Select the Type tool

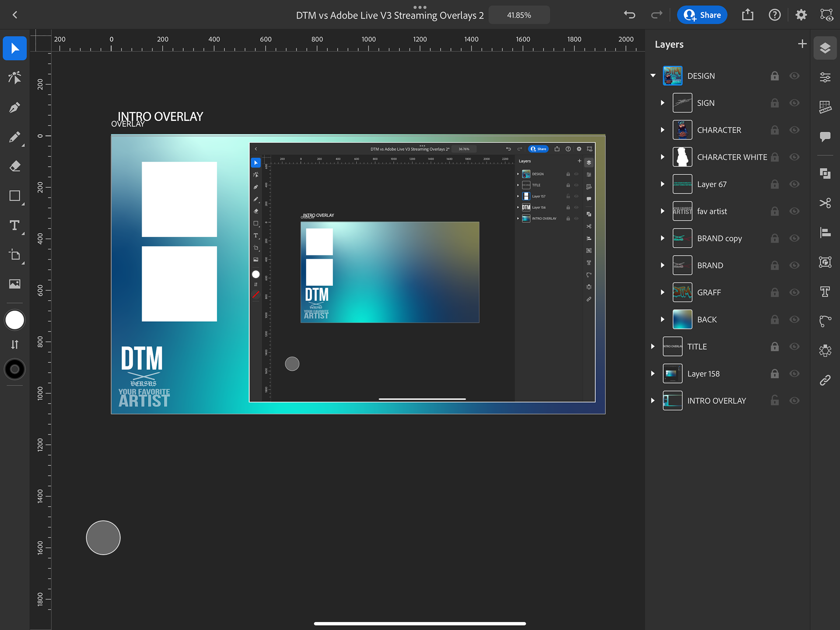coord(15,225)
